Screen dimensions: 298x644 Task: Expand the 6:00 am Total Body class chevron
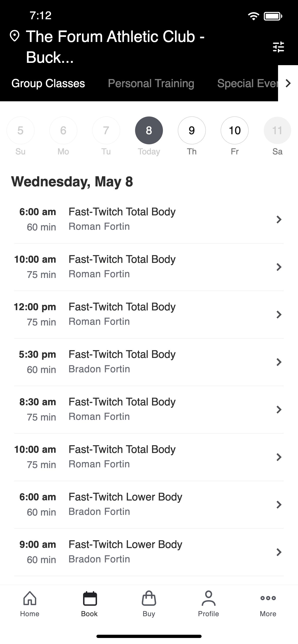pyautogui.click(x=279, y=220)
